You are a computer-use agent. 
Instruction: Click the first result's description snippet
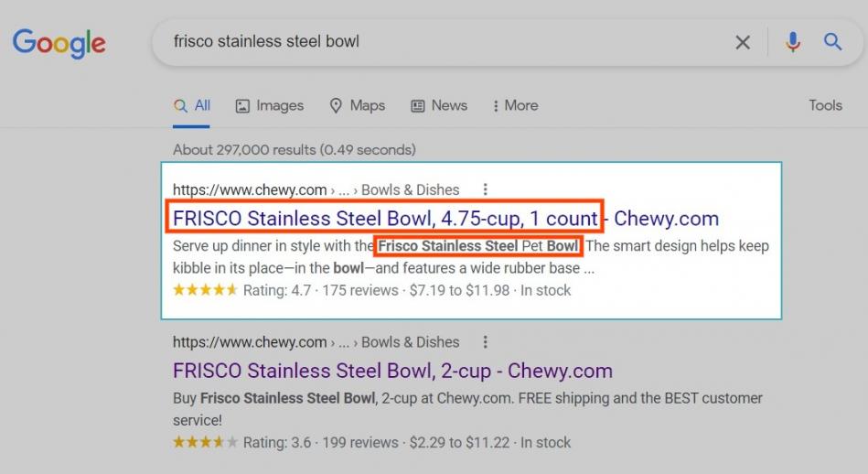(470, 257)
